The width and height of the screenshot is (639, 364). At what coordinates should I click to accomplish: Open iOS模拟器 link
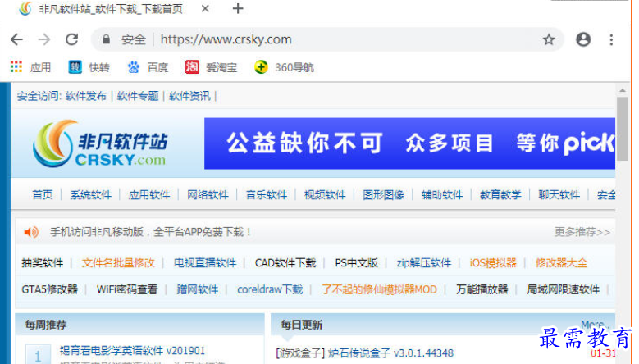point(493,263)
